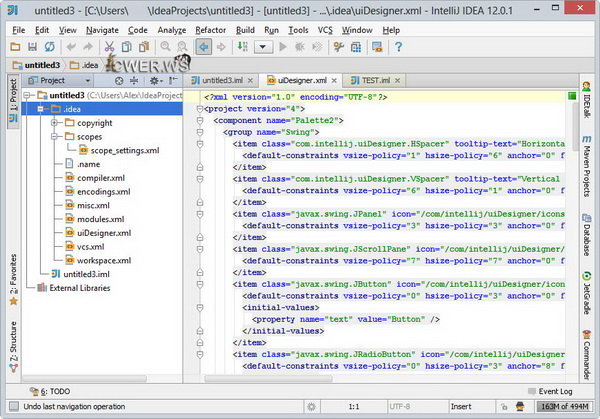Click the memory indicator 163M of 494M
The width and height of the screenshot is (600, 419).
click(x=564, y=406)
